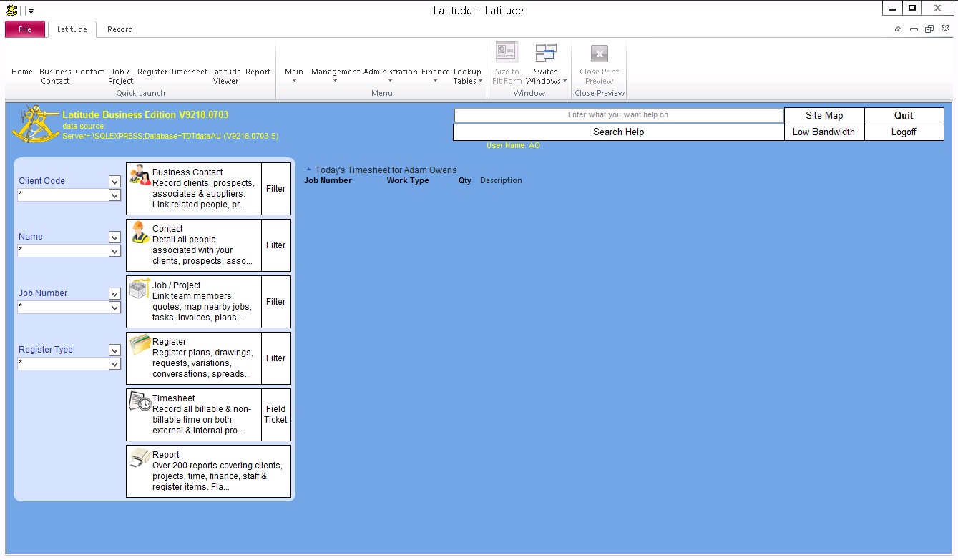Switch to the Record ribbon tab
Screen dimensions: 958x560
click(x=119, y=29)
